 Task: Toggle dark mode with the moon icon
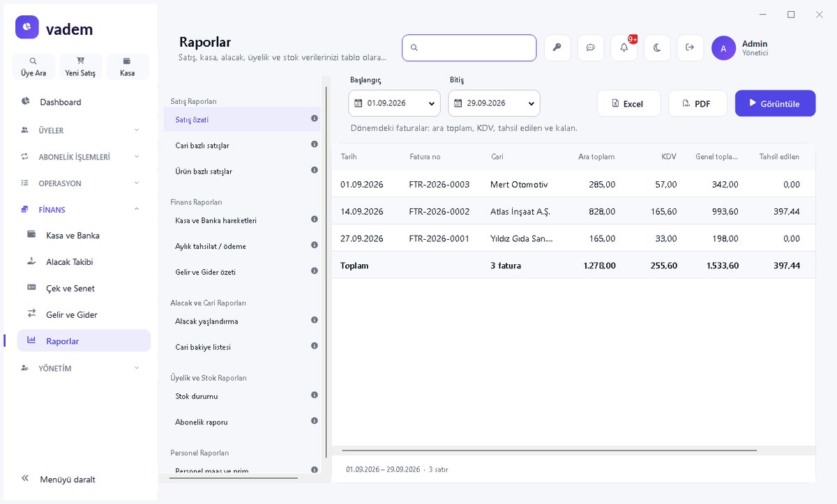(657, 47)
